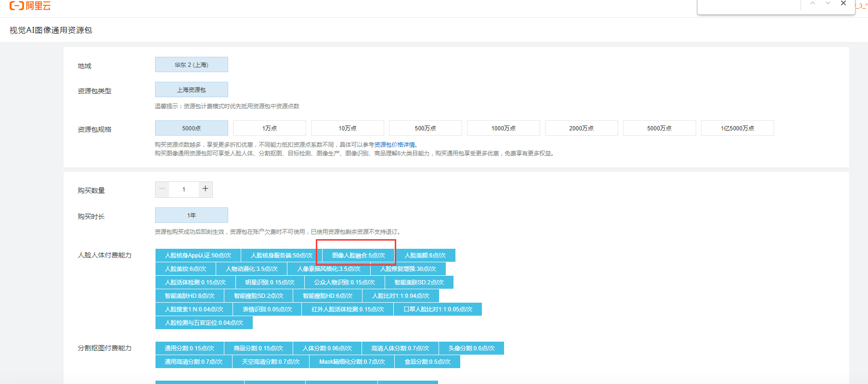Go to previous find result arrow

[813, 3]
